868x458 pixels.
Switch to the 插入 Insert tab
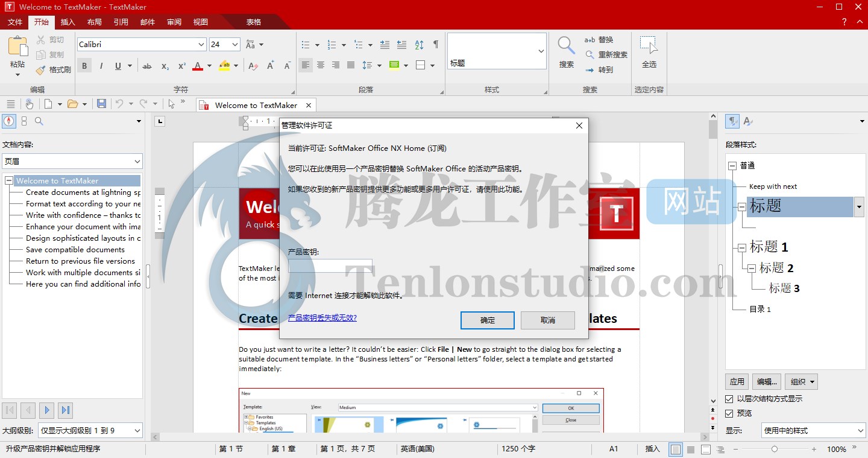[x=68, y=22]
